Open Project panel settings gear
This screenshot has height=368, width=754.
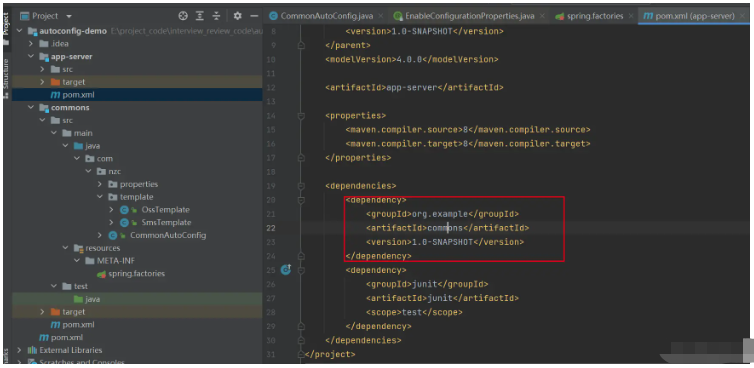coord(237,16)
